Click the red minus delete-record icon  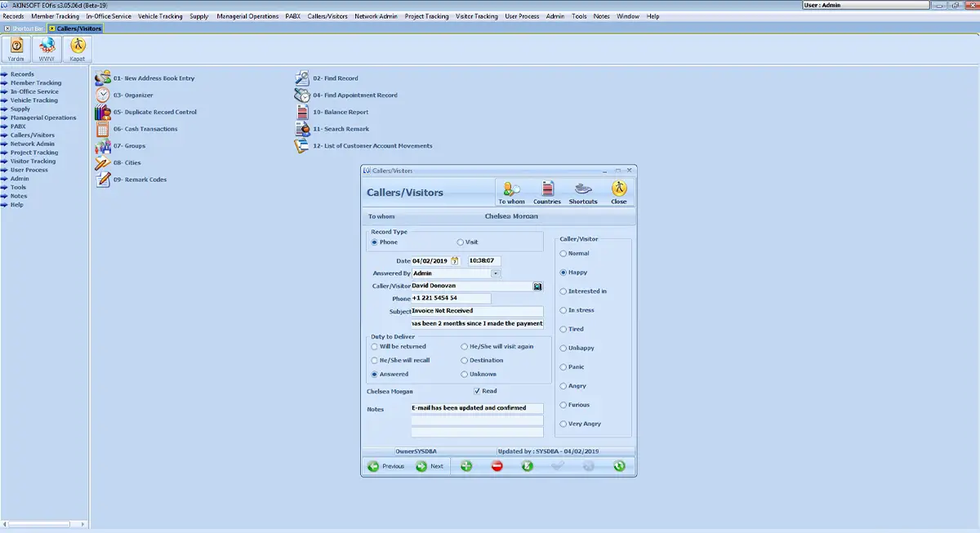[x=497, y=466]
